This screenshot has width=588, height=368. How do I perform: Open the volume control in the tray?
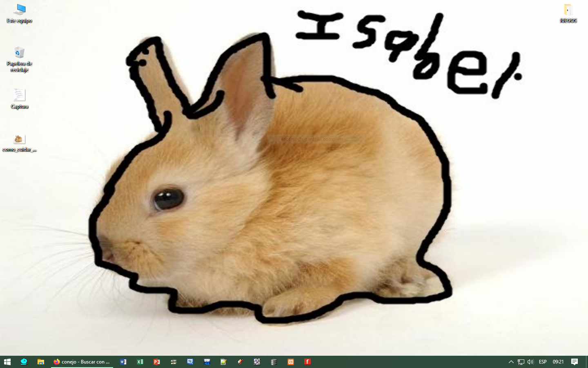pyautogui.click(x=530, y=362)
